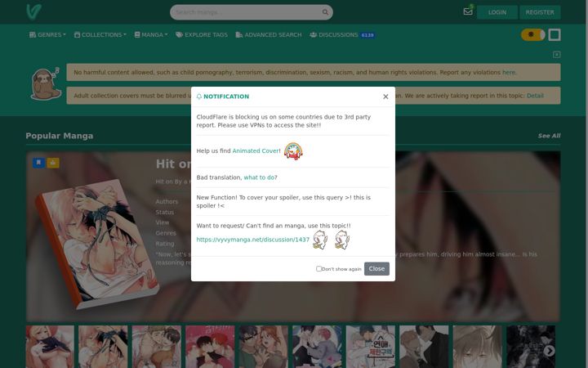
Task: Toggle the dark mode sun switch
Action: pyautogui.click(x=532, y=34)
